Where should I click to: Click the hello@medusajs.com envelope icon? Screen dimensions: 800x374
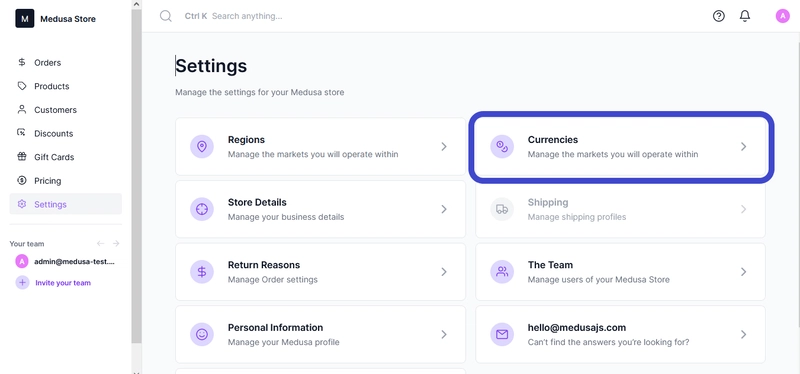[502, 335]
